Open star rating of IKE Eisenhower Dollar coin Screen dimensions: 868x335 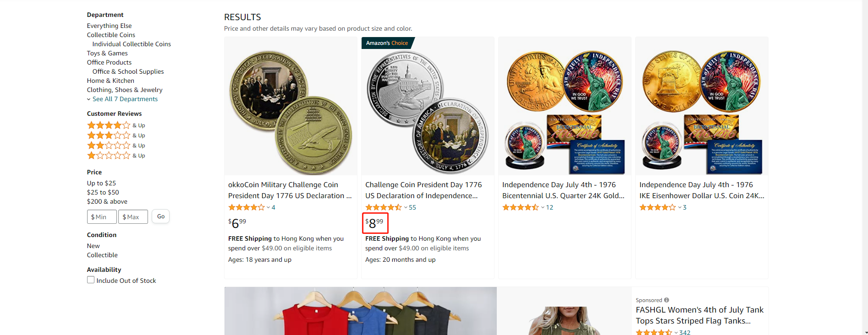(x=658, y=207)
